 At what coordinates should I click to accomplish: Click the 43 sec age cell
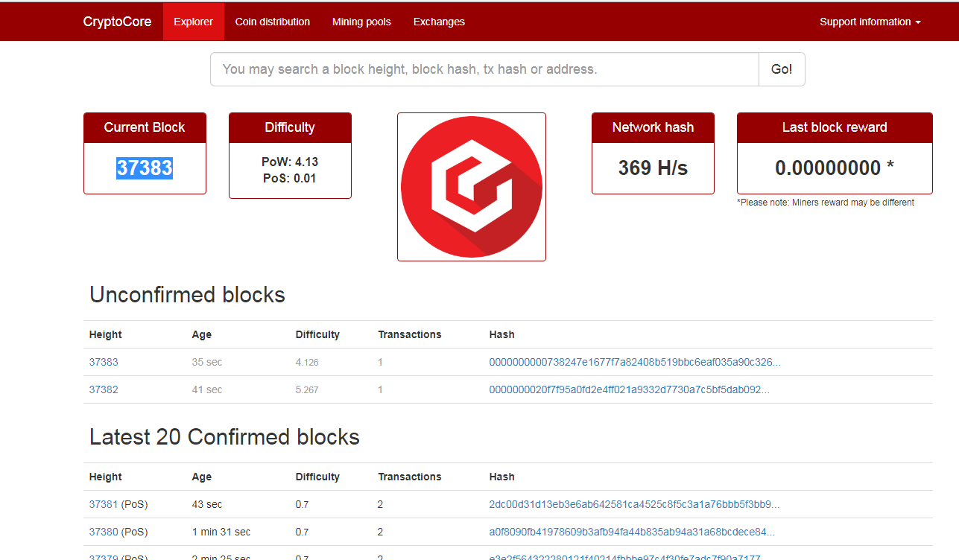[207, 504]
